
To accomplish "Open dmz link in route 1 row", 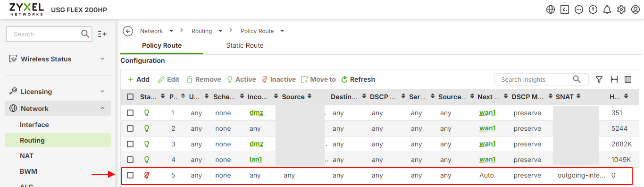I will (256, 113).
